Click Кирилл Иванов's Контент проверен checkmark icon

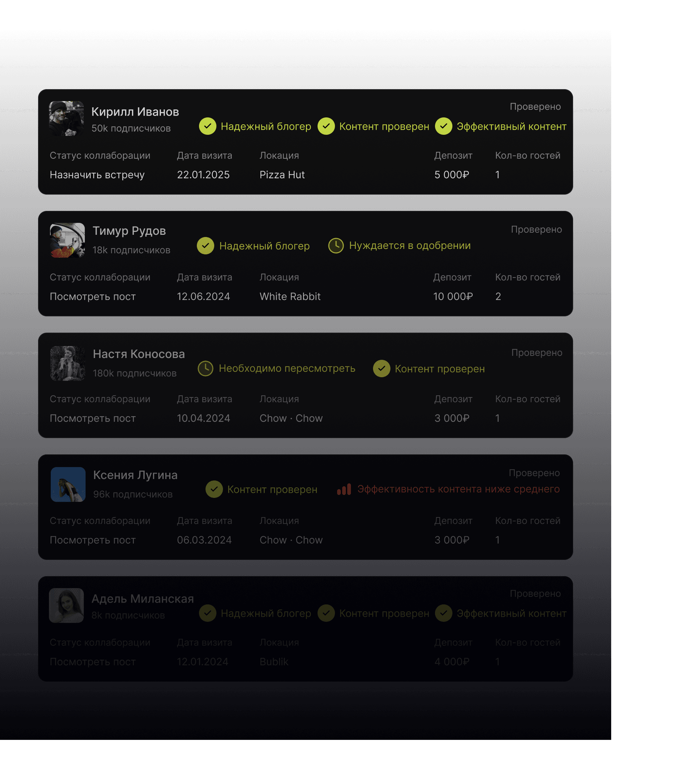pyautogui.click(x=326, y=126)
